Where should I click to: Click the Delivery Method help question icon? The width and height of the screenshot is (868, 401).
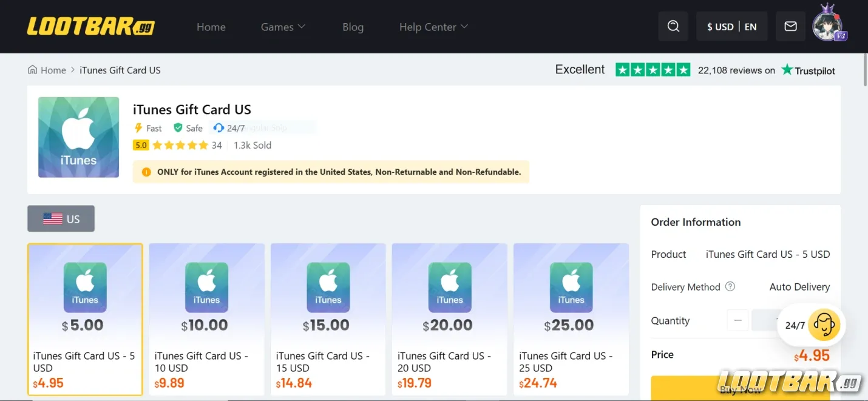pyautogui.click(x=730, y=286)
